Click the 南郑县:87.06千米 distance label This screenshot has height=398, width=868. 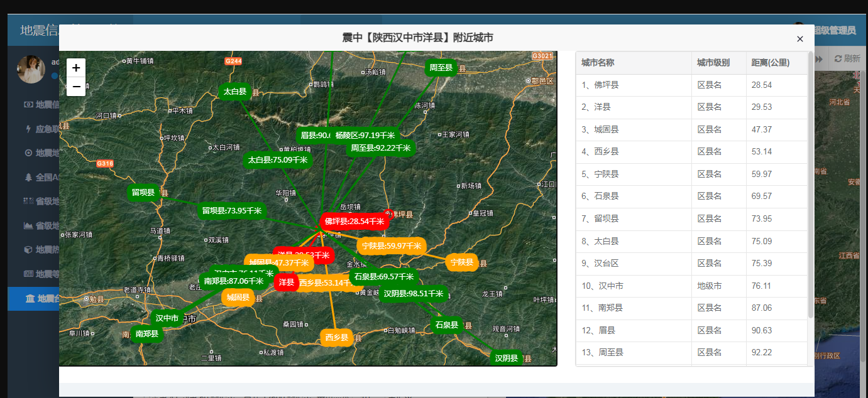tap(233, 281)
